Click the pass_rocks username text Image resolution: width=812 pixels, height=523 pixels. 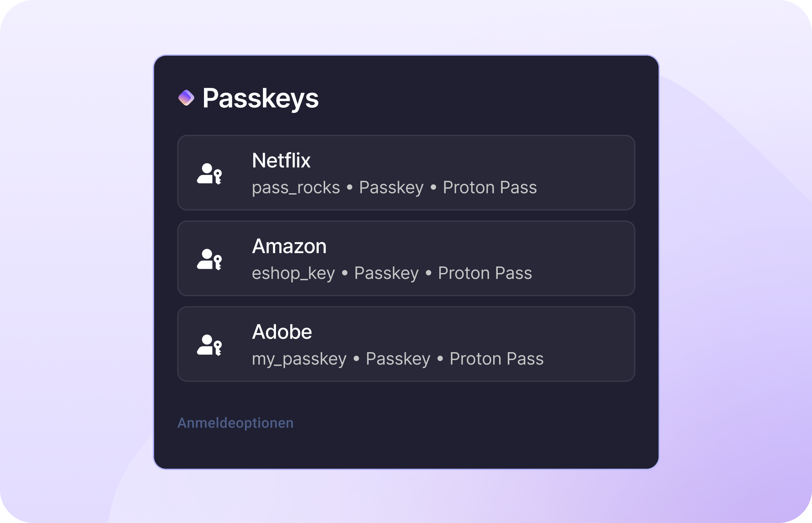296,188
